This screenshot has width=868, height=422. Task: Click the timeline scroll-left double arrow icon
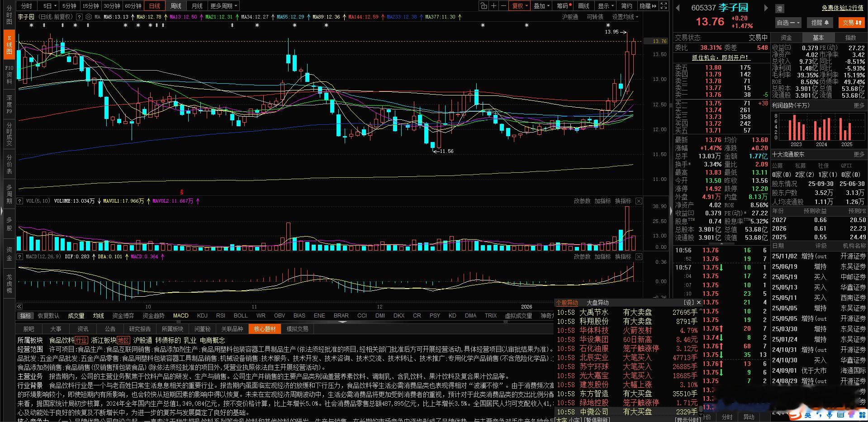coord(19,306)
